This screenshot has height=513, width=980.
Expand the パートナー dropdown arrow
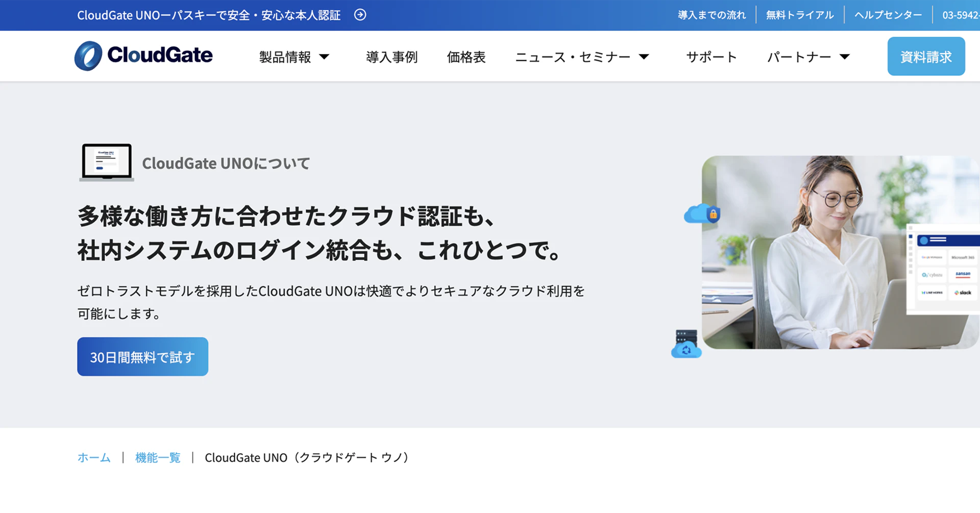(845, 57)
